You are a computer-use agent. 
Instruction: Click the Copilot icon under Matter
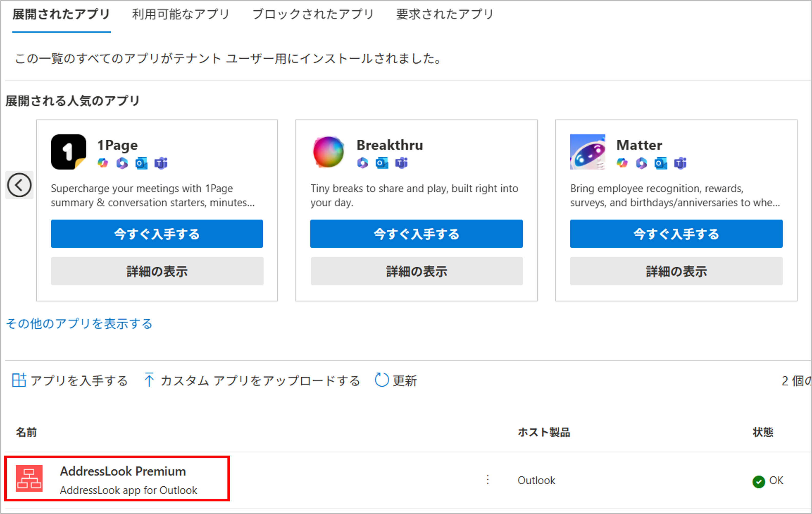622,163
